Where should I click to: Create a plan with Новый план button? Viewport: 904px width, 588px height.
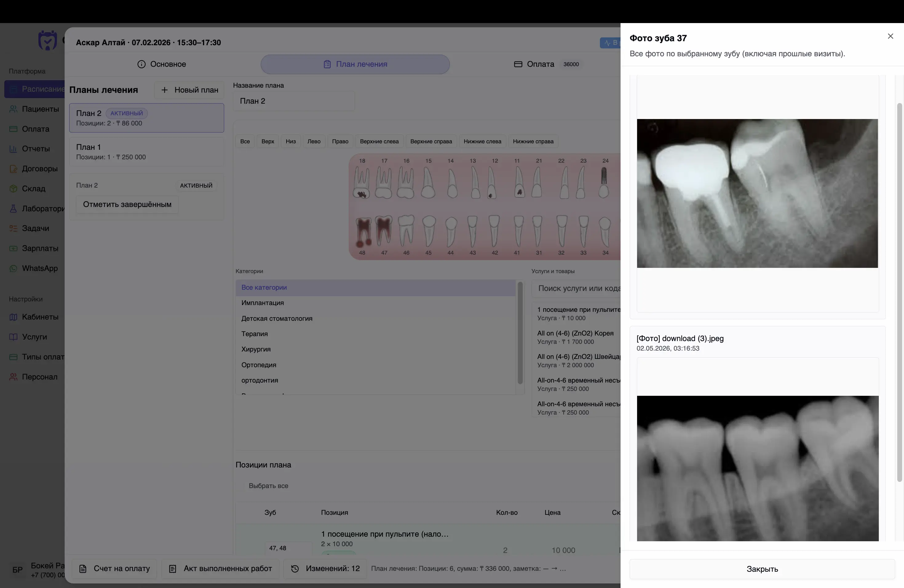(x=189, y=90)
